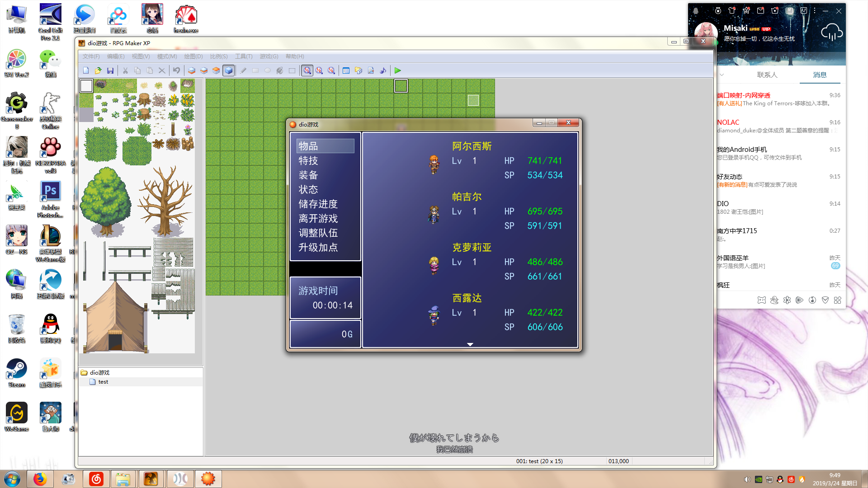This screenshot has height=488, width=868.
Task: Save project with the floppy disk icon
Action: 110,70
